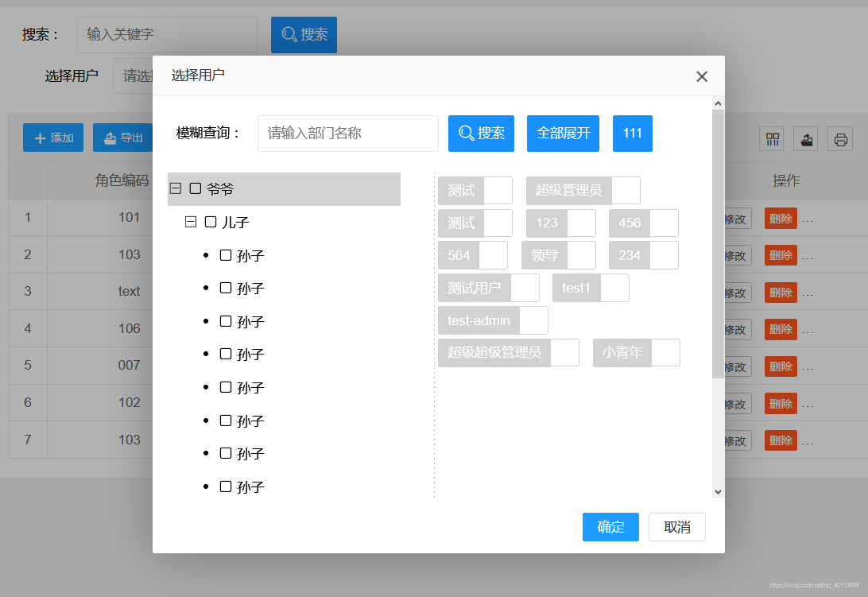Toggle the 超级管理员 user switch
This screenshot has height=597, width=868.
pos(583,191)
